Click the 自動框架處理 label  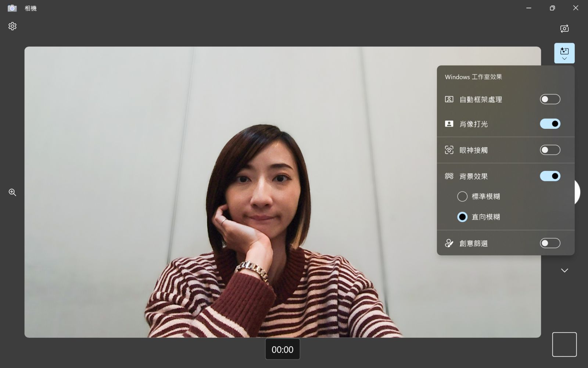pyautogui.click(x=481, y=100)
